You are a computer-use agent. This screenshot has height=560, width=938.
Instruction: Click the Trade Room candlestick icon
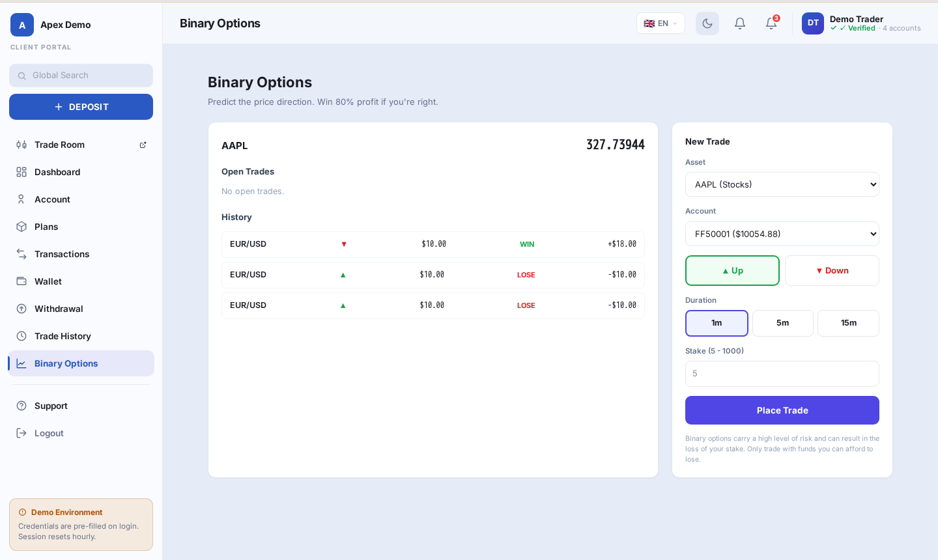click(x=21, y=145)
